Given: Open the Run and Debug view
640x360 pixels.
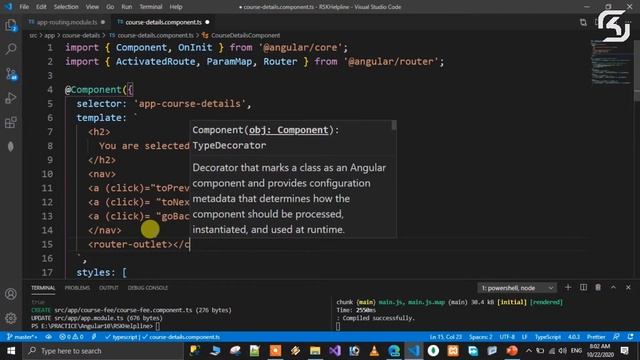Looking at the screenshot, I should [x=11, y=98].
